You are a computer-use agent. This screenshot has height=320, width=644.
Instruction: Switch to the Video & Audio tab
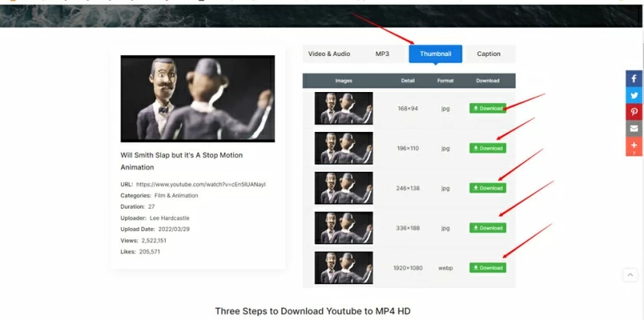pyautogui.click(x=329, y=54)
